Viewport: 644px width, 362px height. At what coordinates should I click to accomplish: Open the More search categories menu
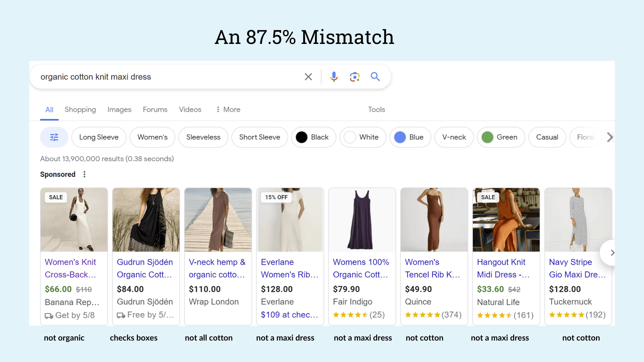coord(228,110)
